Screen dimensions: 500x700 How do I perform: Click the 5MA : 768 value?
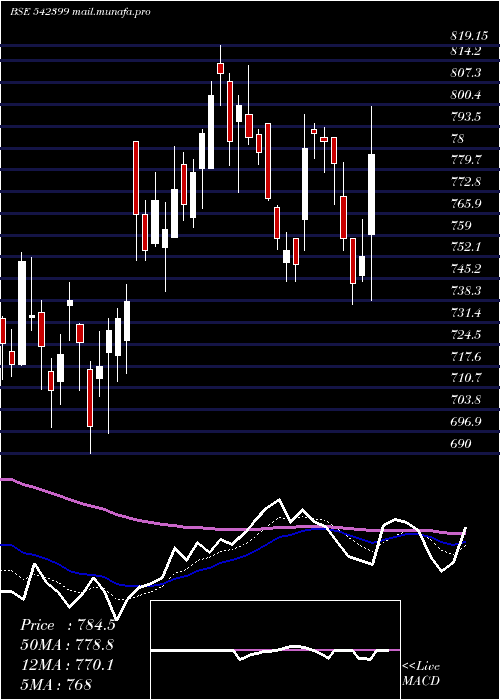point(56,684)
